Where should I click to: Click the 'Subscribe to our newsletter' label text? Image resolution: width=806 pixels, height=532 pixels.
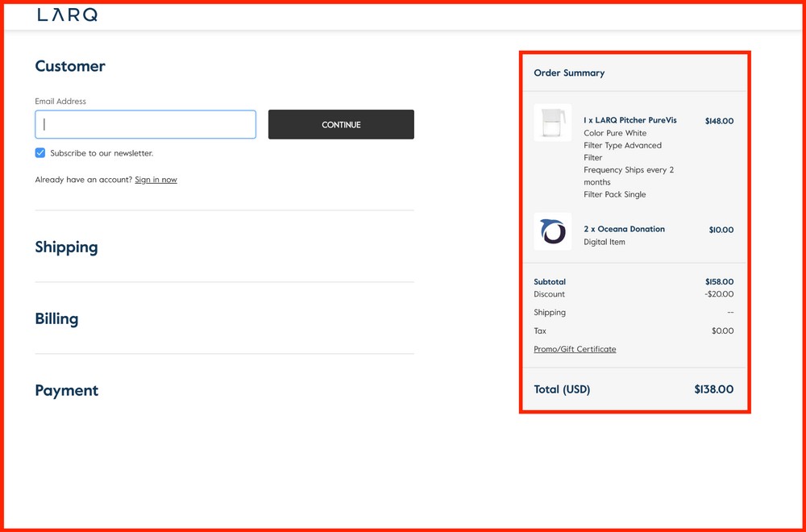tap(102, 153)
